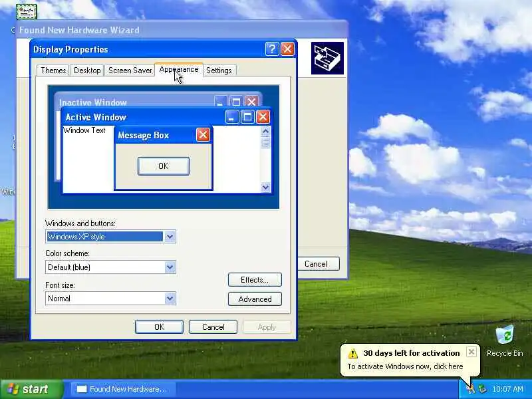Click the hardware wizard device icon
532x399 pixels.
pos(327,58)
